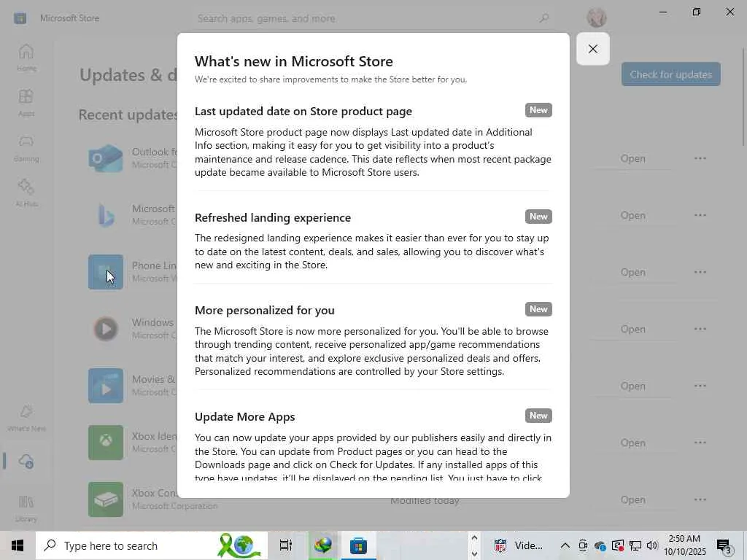Click Open on the Xbox Console row
Screen dimensions: 747x560
click(632, 499)
